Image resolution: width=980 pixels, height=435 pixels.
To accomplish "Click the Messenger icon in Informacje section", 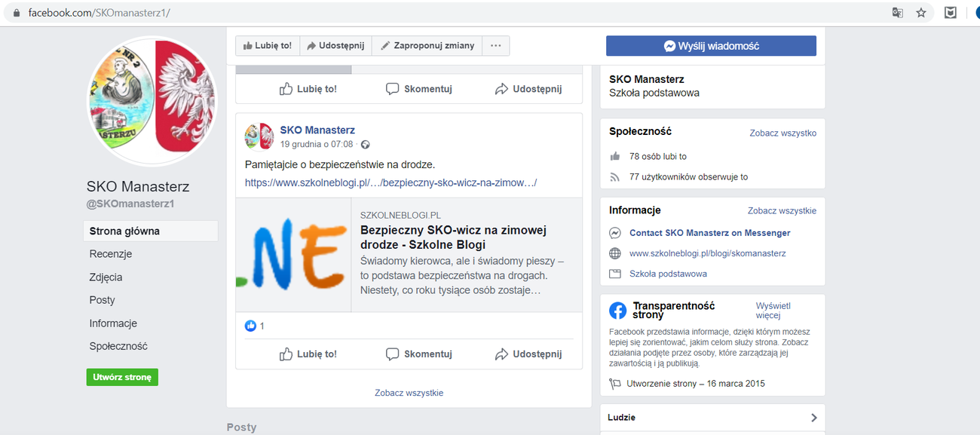I will pos(615,233).
